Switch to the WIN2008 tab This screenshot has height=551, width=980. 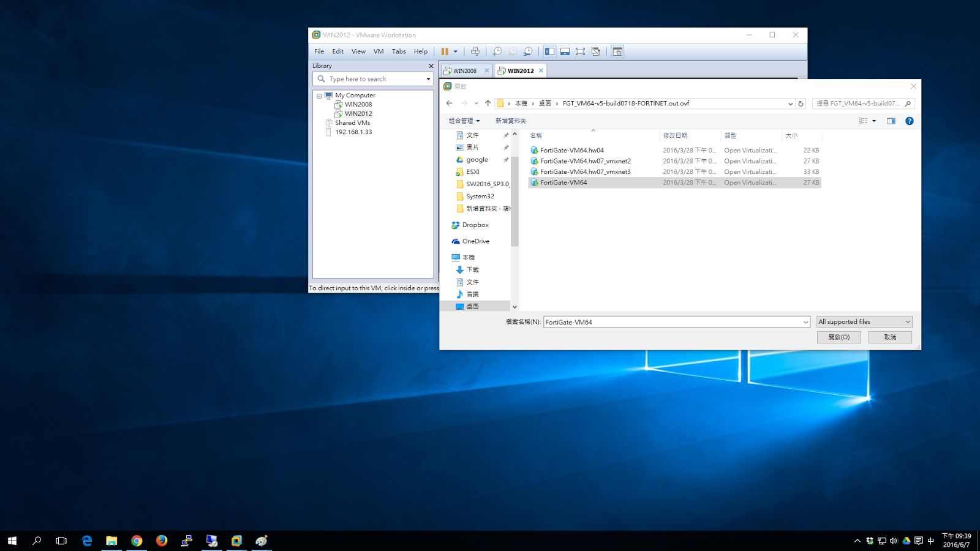coord(466,70)
